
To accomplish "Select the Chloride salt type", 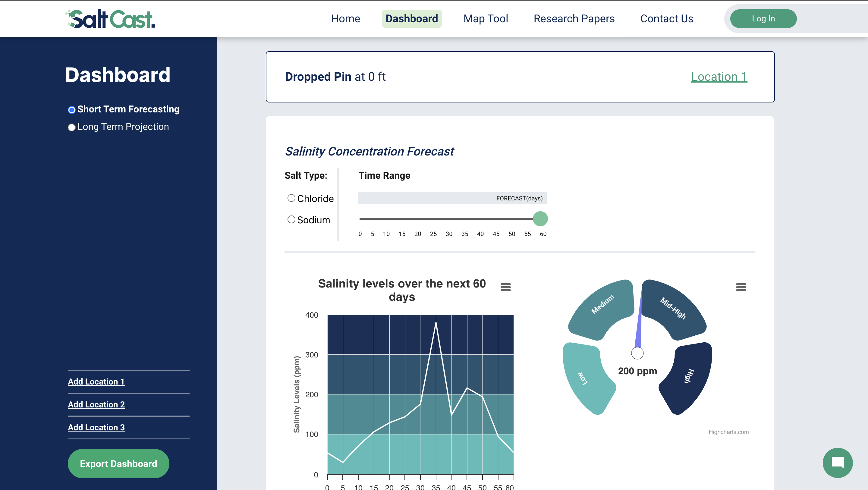I will [x=291, y=198].
